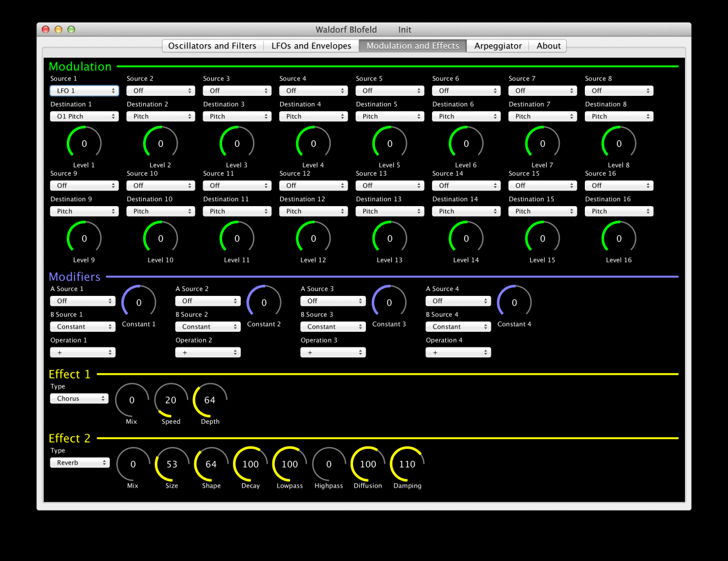
Task: Switch to Oscillators and Filters tab
Action: pyautogui.click(x=212, y=46)
